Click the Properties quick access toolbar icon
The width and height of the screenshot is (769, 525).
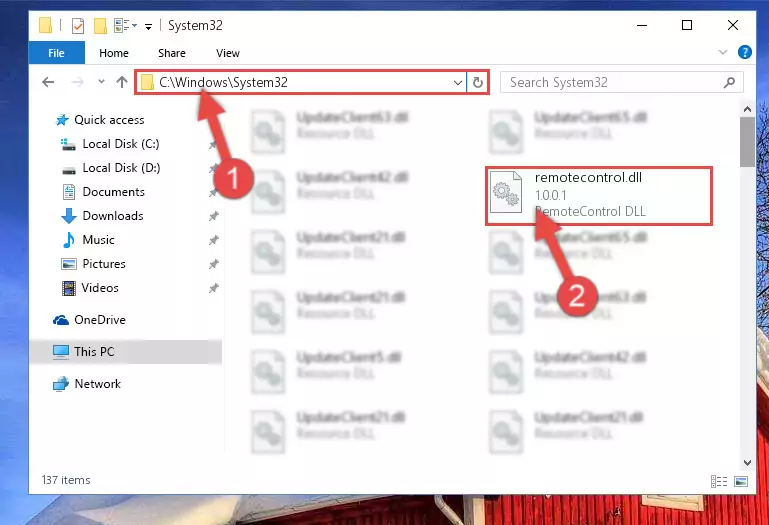tap(77, 26)
